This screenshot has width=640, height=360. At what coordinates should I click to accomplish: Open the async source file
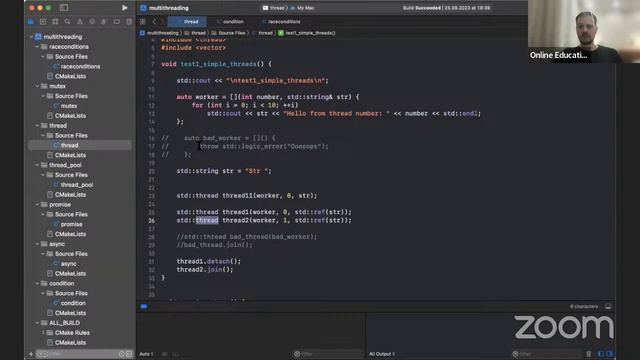(68, 264)
